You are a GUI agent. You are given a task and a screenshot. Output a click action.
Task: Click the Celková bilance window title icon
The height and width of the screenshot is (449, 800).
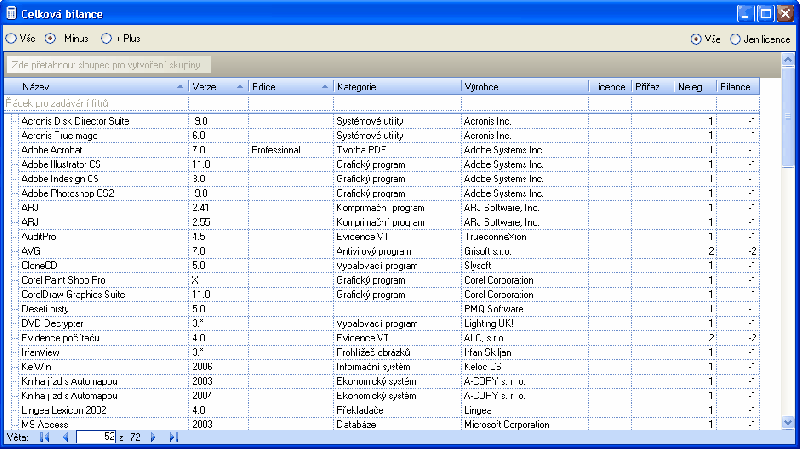click(x=11, y=13)
